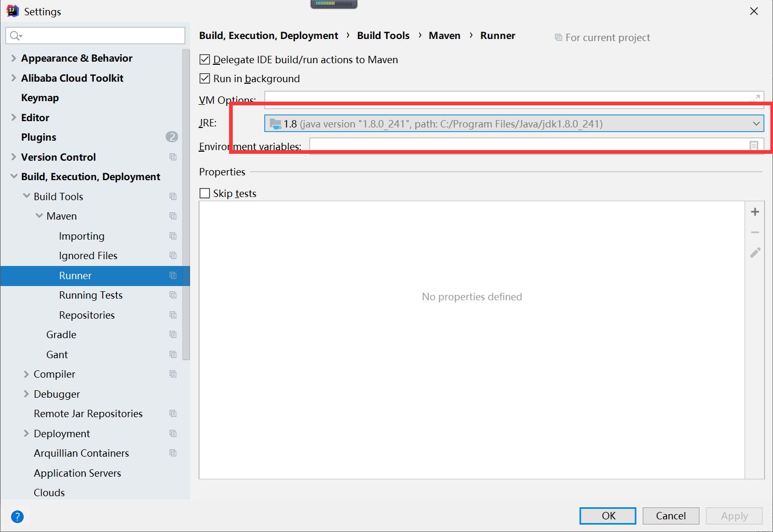Click the Cancel button
The image size is (773, 532).
click(x=670, y=516)
